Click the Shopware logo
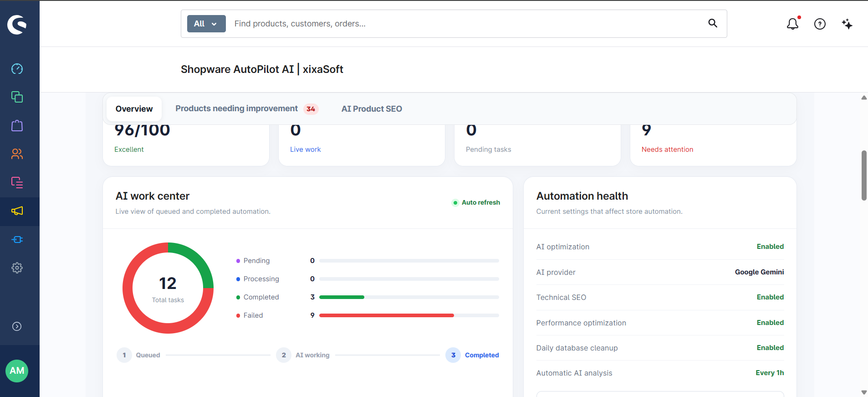The height and width of the screenshot is (397, 868). (17, 25)
